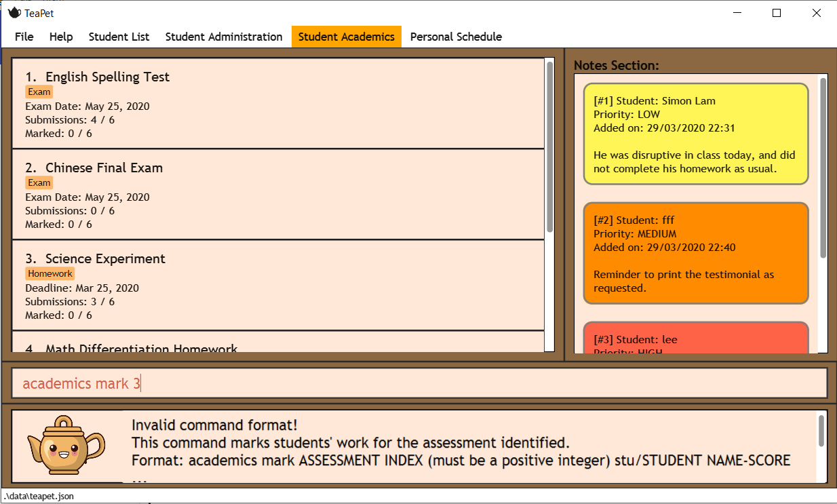Screen dimensions: 837x504
Task: Select the English Spelling Test assessment card
Action: tap(278, 104)
